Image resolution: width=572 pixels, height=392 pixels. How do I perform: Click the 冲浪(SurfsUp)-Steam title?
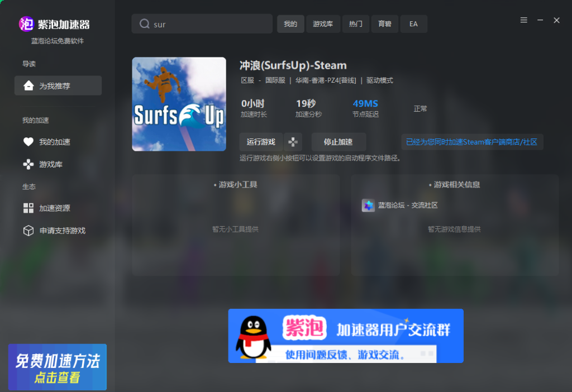click(x=293, y=65)
